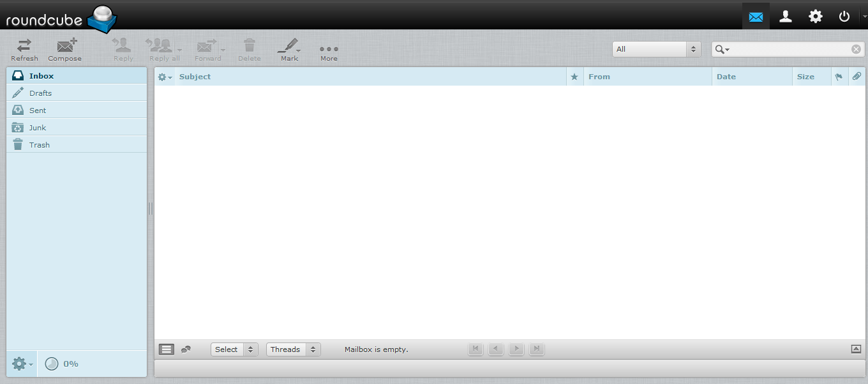
Task: Click the Refresh mail icon
Action: click(24, 49)
